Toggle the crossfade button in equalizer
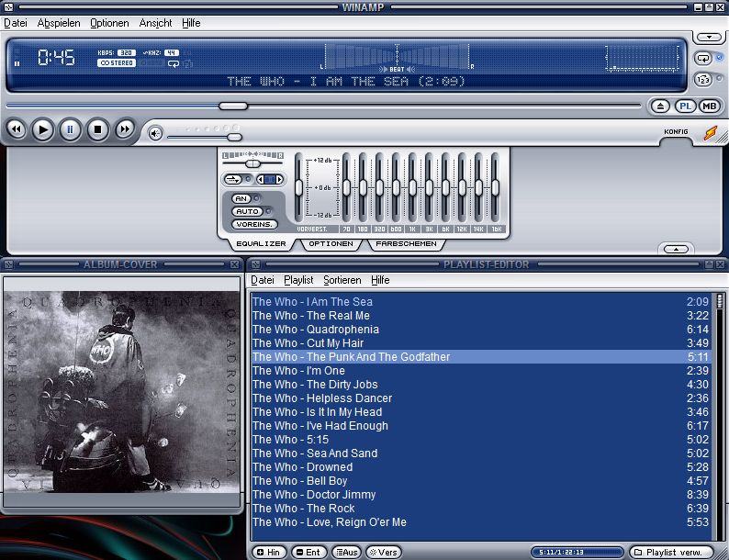 (232, 179)
